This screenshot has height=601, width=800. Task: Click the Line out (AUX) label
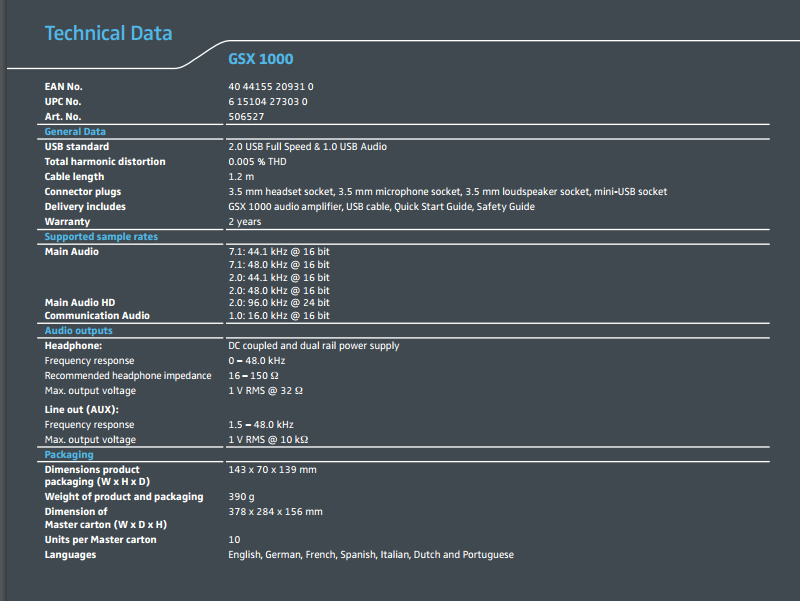click(82, 410)
